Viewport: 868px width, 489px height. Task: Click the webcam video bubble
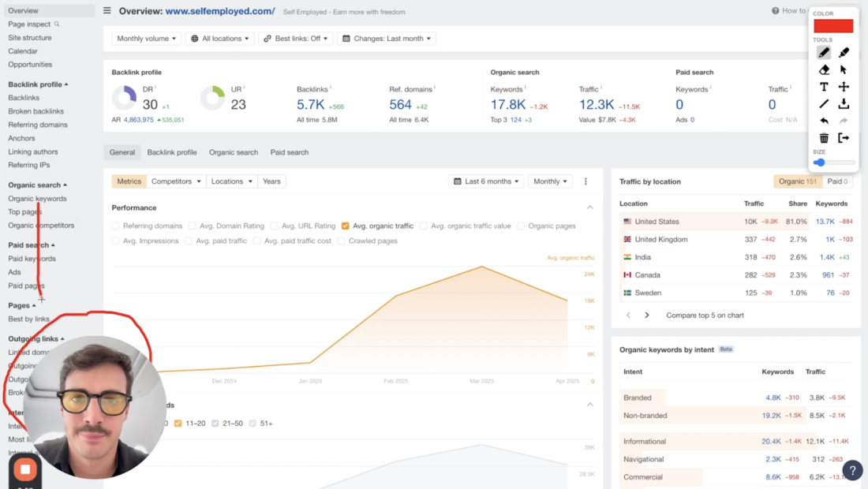[94, 406]
